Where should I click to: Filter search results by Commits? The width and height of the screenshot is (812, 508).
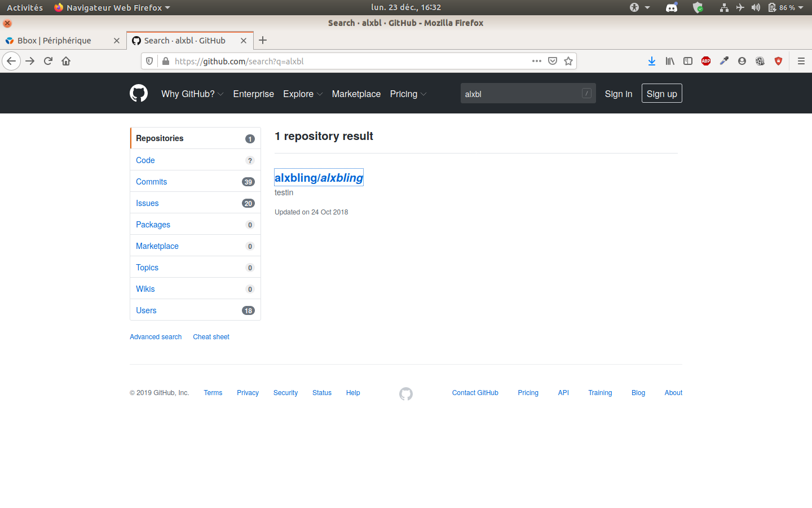pos(195,181)
